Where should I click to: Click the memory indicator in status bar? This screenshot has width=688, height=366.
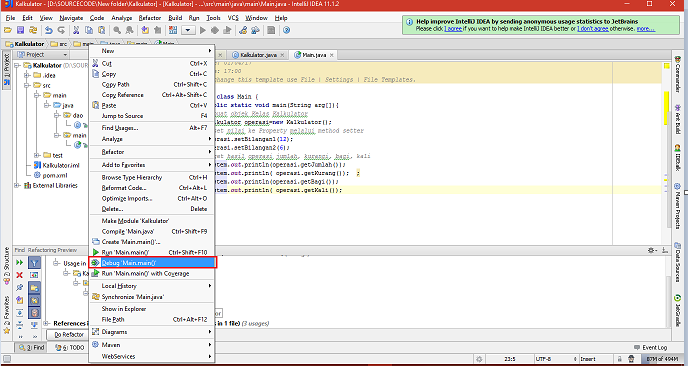click(x=663, y=359)
